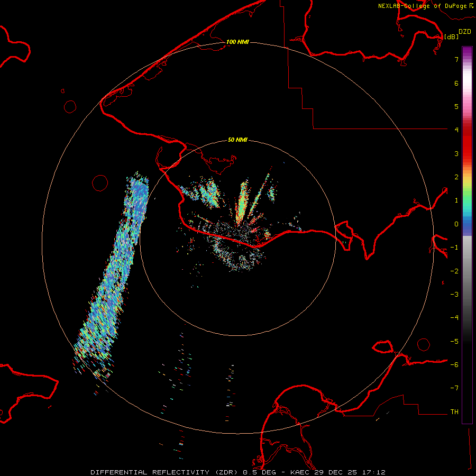Select the DZD product label
The image size is (476, 476).
(465, 32)
